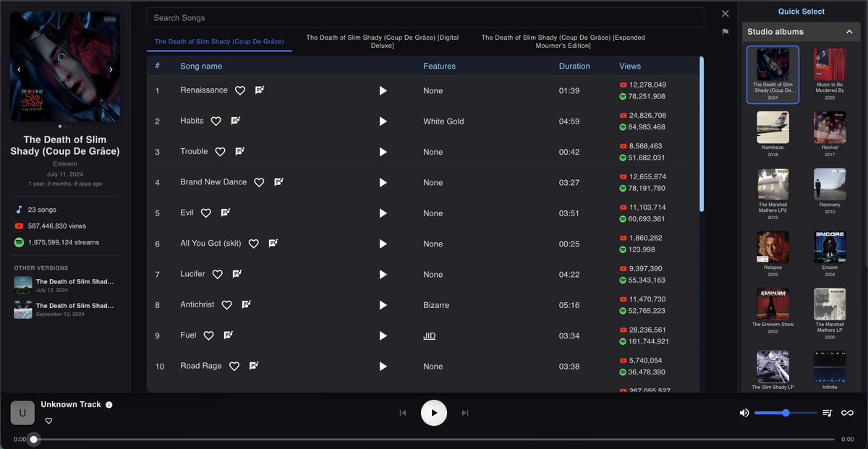
Task: Favorite the song Habits with the heart
Action: click(216, 121)
